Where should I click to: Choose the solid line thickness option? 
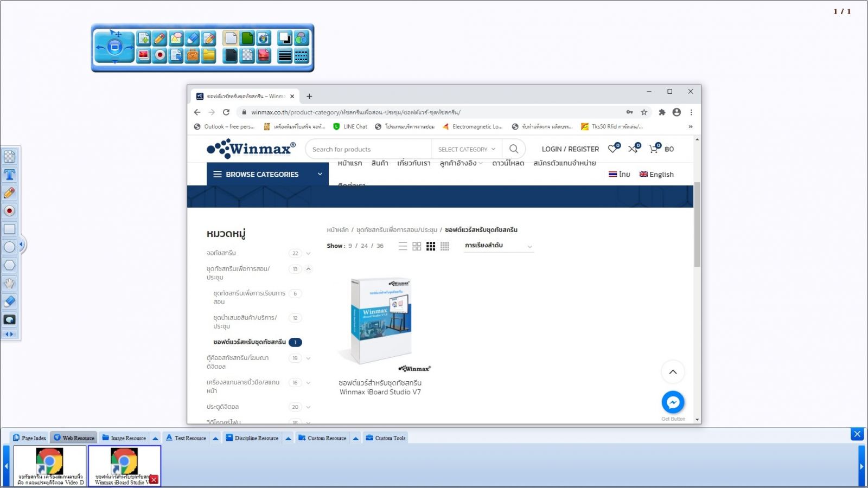tap(285, 55)
